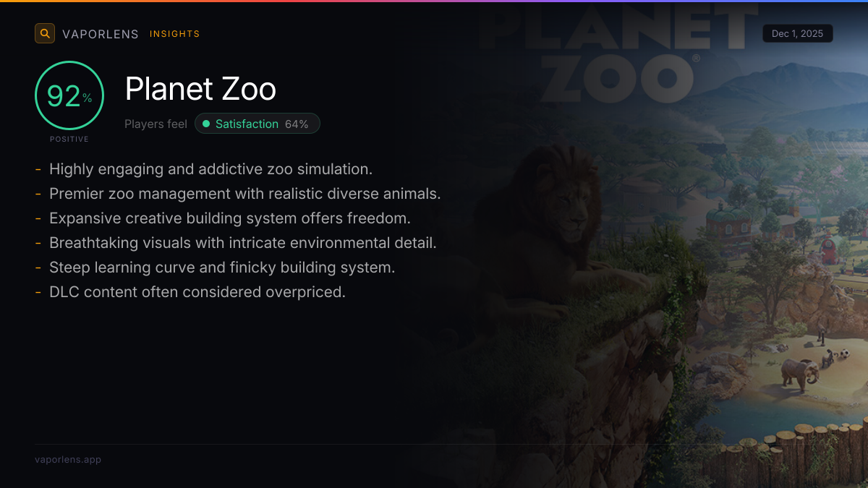Screen dimensions: 868x488
Task: Click the POSITIVE label under the score
Action: pos(69,139)
